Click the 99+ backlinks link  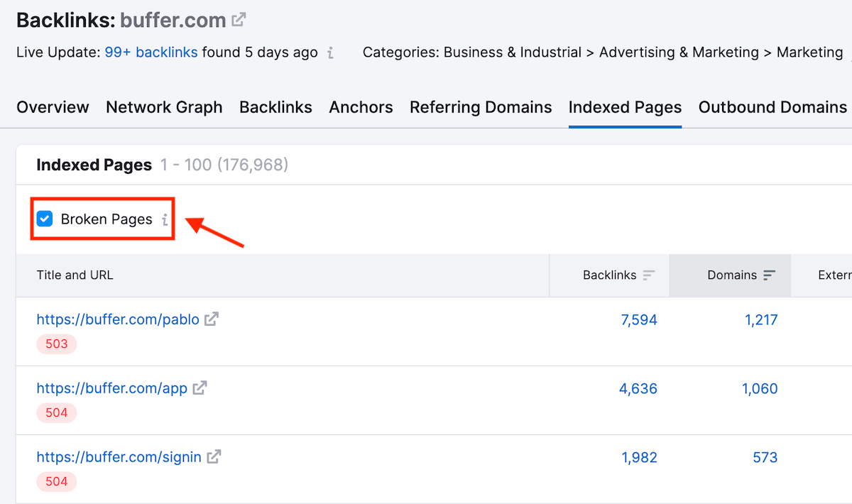click(x=151, y=53)
